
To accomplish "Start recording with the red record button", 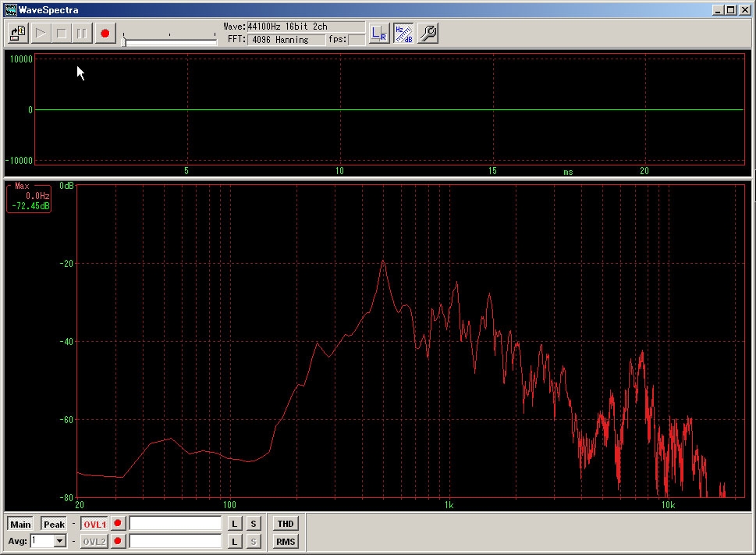I will point(105,34).
